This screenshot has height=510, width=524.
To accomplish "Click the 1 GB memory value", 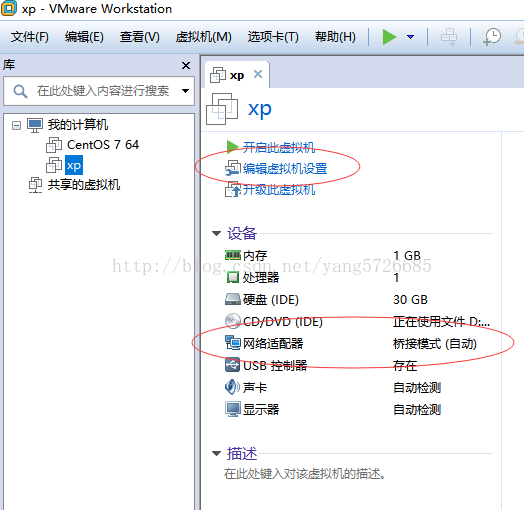I will 407,256.
